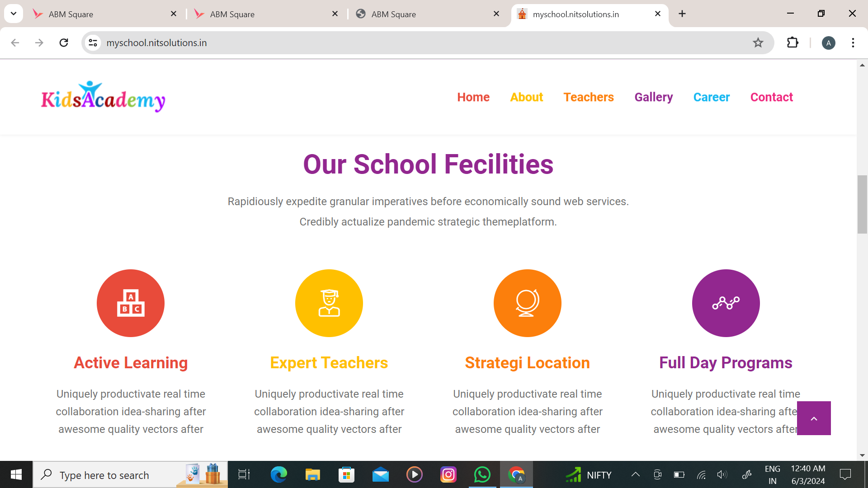Click the purple Full Day Programs icon
The width and height of the screenshot is (868, 488).
(x=726, y=303)
